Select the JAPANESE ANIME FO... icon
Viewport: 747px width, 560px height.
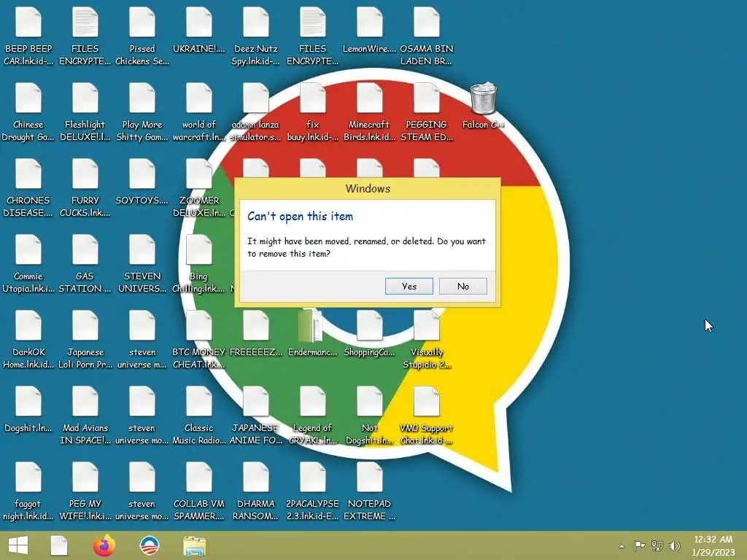coord(256,416)
